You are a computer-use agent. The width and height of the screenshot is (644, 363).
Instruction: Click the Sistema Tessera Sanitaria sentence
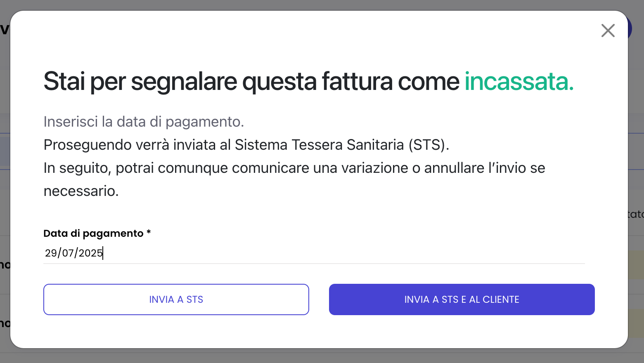(246, 145)
